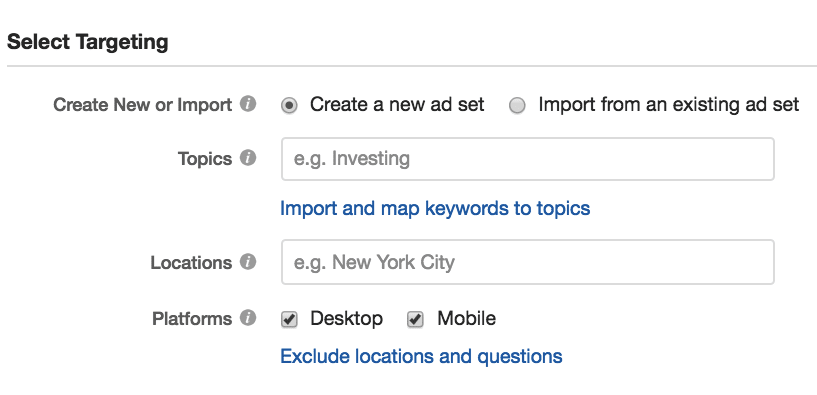Click the Topics field label text
The width and height of the screenshot is (817, 395).
click(205, 158)
